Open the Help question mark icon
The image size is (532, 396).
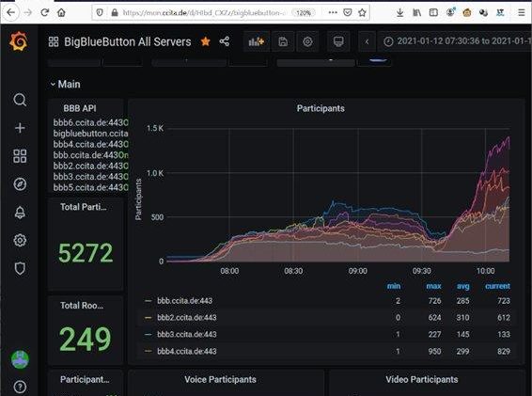(x=20, y=387)
